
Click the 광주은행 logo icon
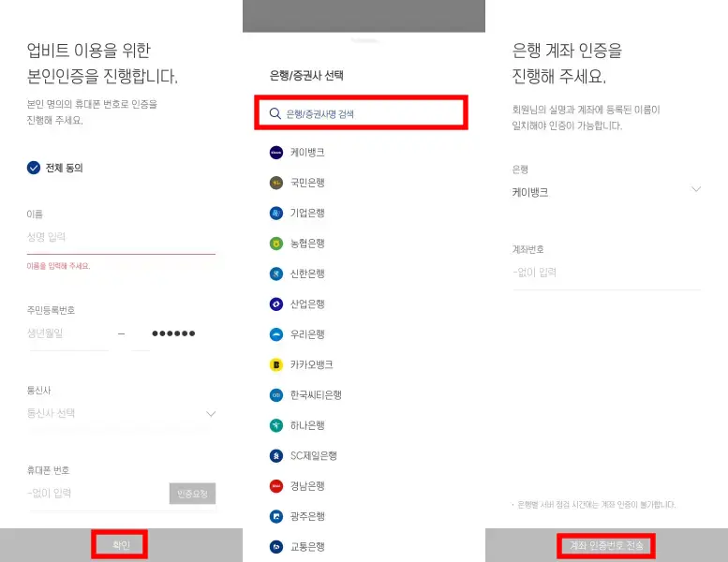click(276, 516)
